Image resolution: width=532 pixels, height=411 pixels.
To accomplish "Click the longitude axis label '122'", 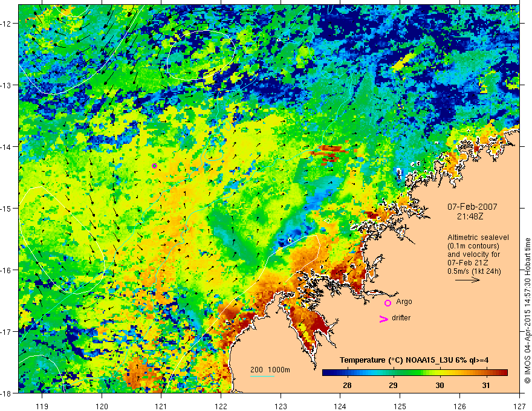I will (221, 406).
